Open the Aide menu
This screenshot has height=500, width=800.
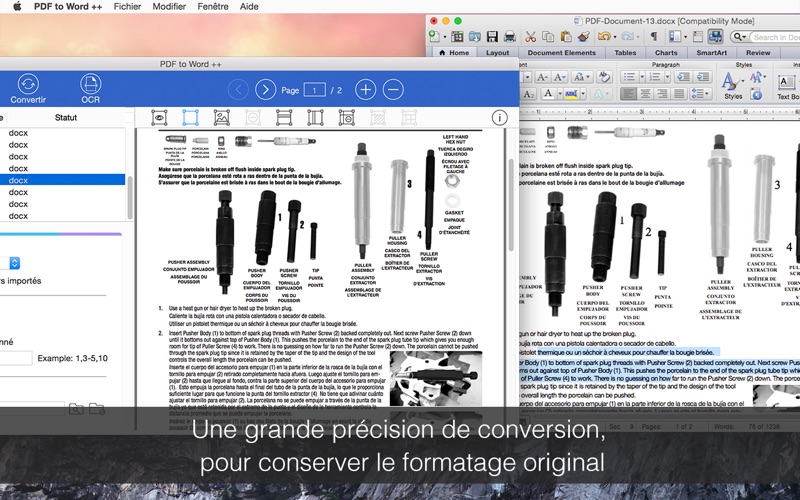[249, 7]
